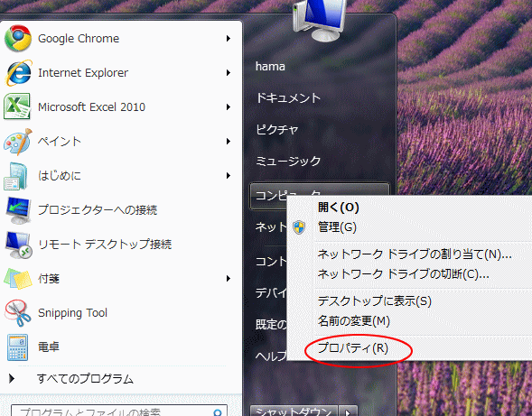Click the 付箋 text label
The width and height of the screenshot is (532, 416).
(49, 279)
